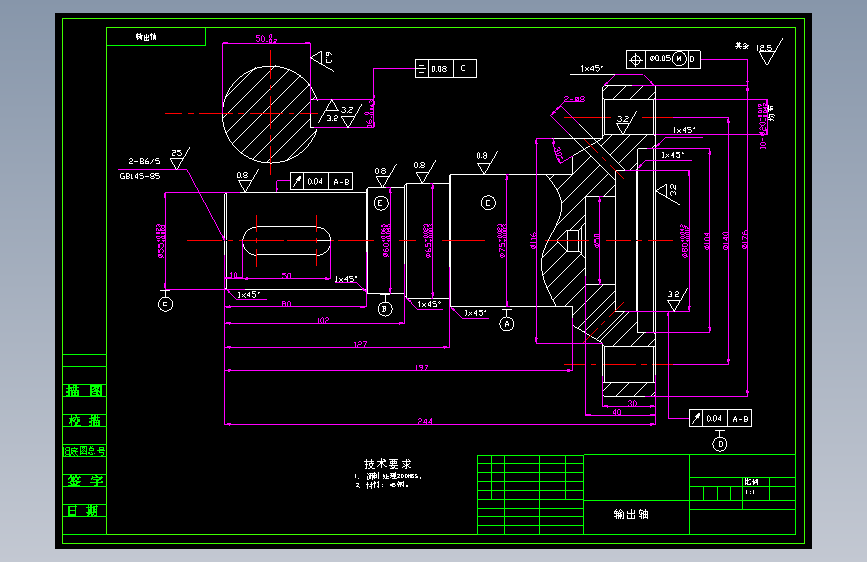Click the 技术要求 heading

pyautogui.click(x=388, y=464)
